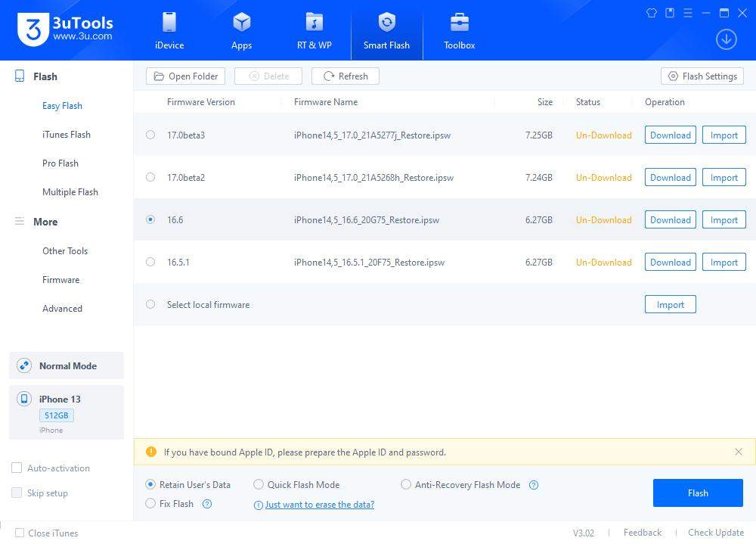Screen dimensions: 756x544
Task: Go to RT & WP section
Action: 314,30
